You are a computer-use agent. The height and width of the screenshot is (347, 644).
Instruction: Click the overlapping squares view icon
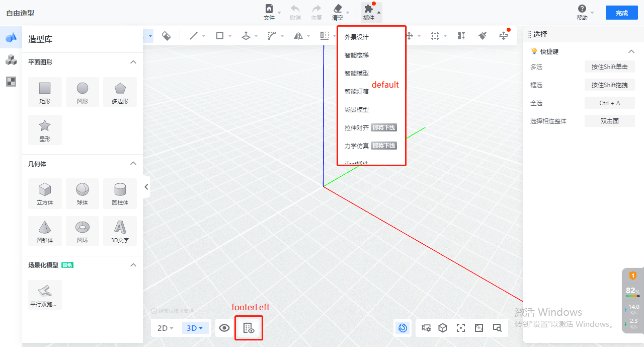click(x=479, y=328)
